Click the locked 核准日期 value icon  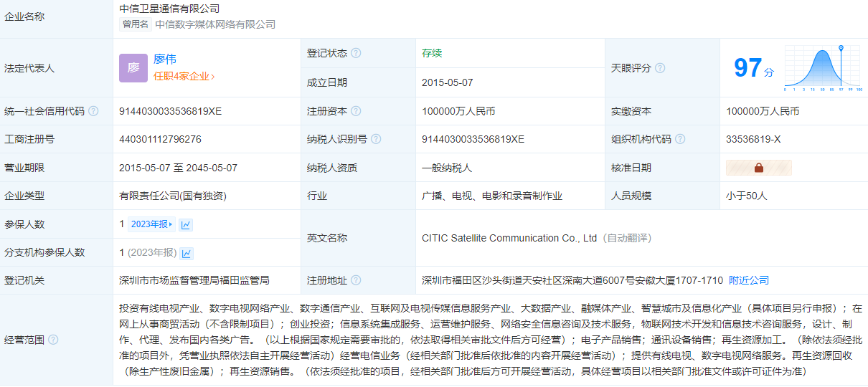759,168
